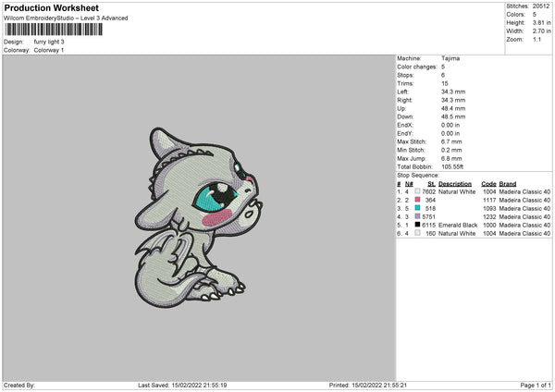Click the Max Jump value 6.8 mm

pyautogui.click(x=451, y=158)
